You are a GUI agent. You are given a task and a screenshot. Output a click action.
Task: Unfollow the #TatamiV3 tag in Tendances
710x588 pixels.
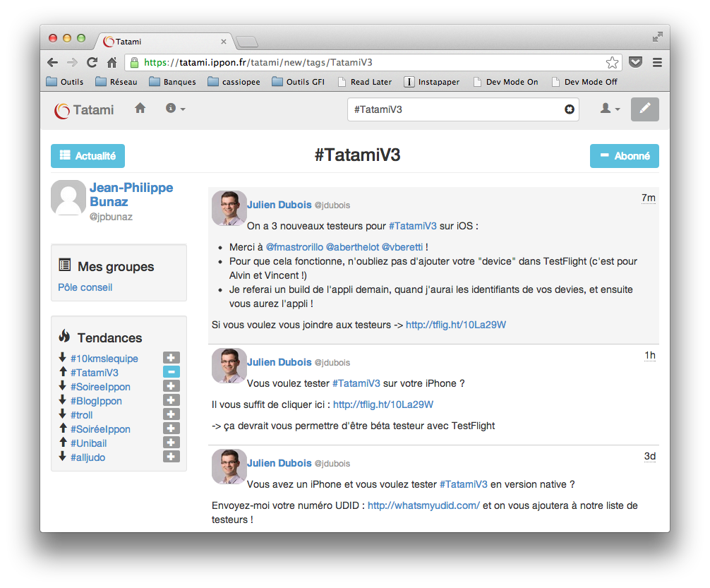171,372
